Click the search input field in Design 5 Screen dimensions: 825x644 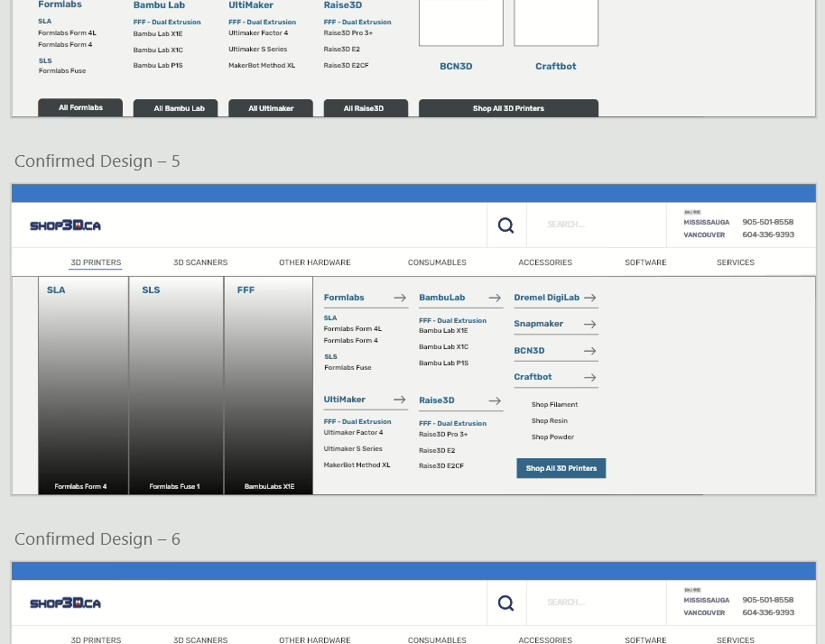click(x=596, y=225)
